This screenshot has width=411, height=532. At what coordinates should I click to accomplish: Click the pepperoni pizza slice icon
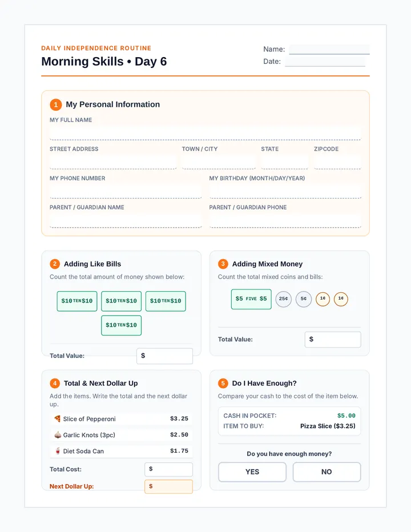click(x=57, y=418)
